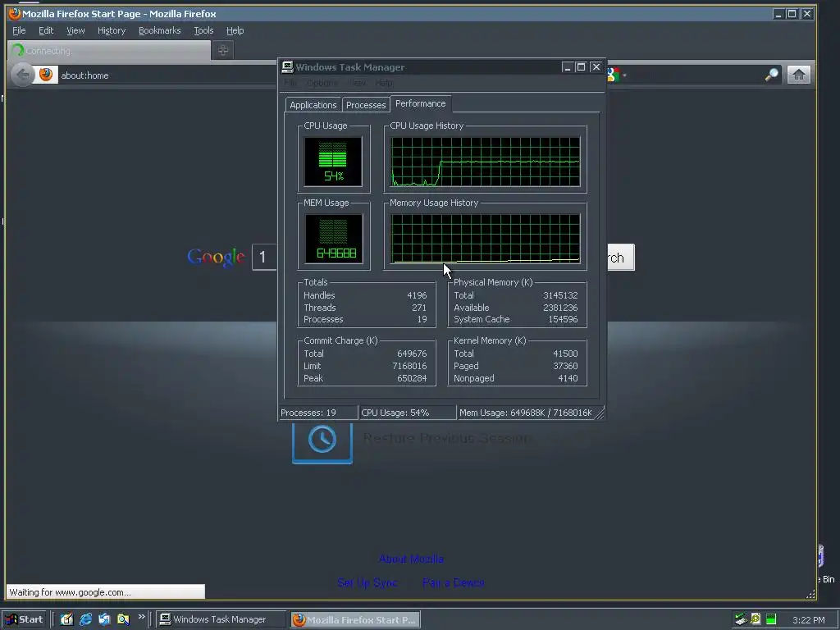This screenshot has width=840, height=630.
Task: Click the taskbar clock showing 3:22 PM
Action: click(808, 620)
